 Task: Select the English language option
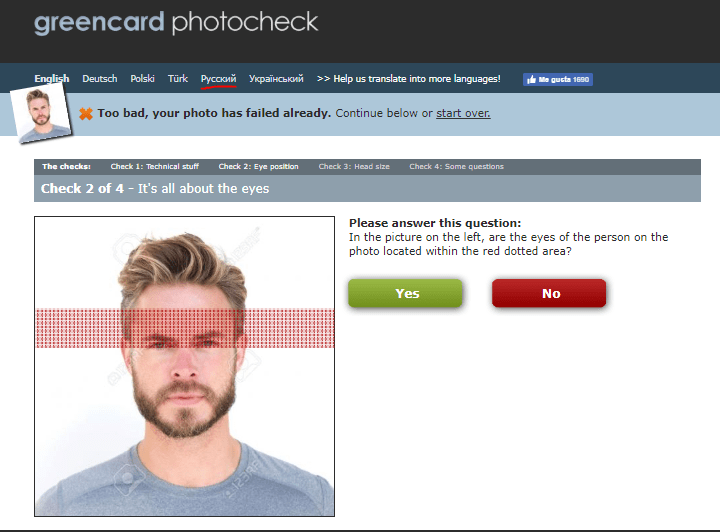point(52,78)
